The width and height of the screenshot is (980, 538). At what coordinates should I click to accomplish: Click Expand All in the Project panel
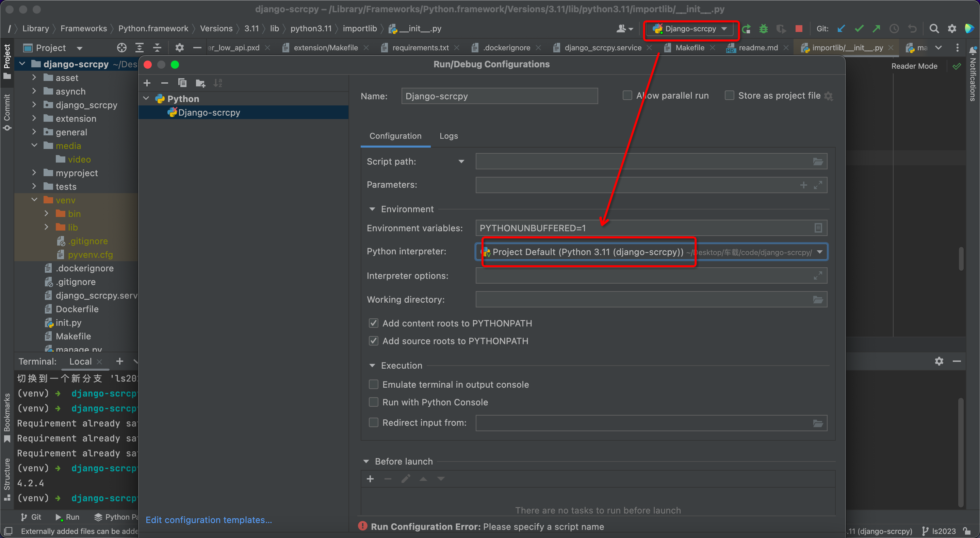140,48
